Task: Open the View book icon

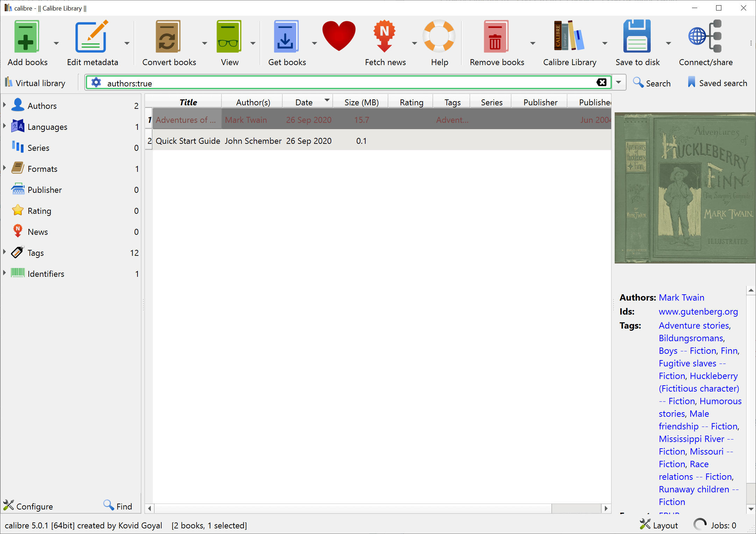Action: pyautogui.click(x=229, y=37)
